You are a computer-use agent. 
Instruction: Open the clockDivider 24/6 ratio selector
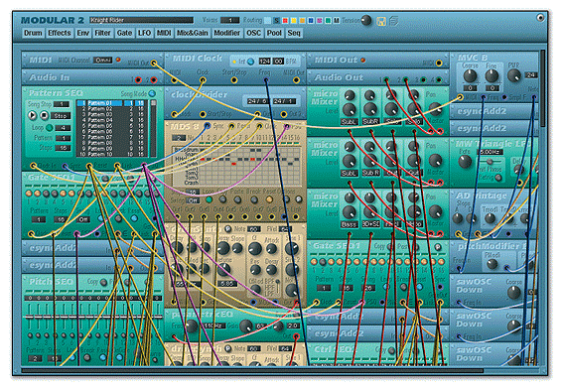(257, 101)
